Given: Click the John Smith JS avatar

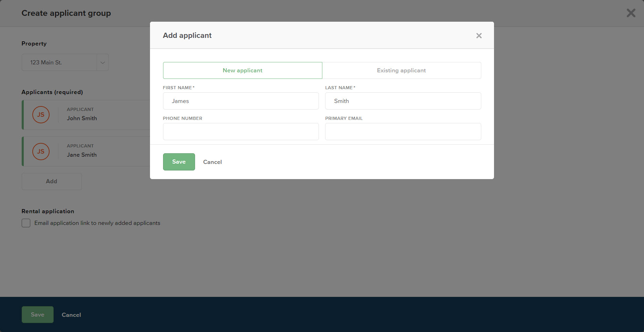Looking at the screenshot, I should (x=41, y=115).
